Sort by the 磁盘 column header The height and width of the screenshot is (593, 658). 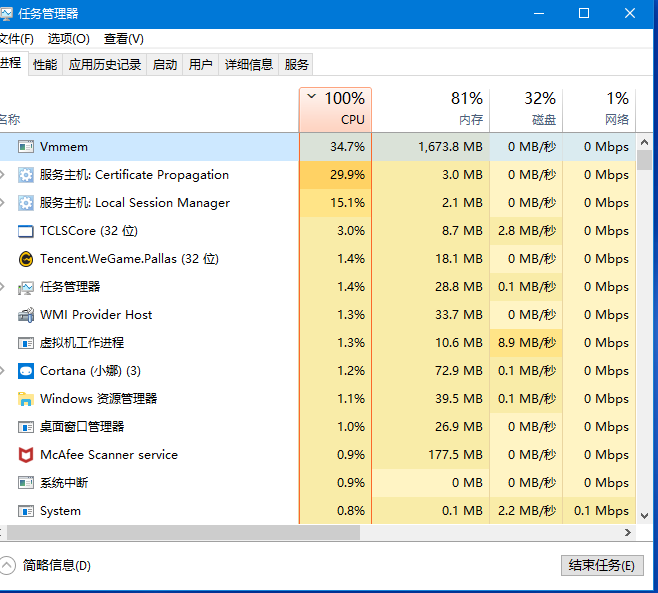tap(526, 110)
